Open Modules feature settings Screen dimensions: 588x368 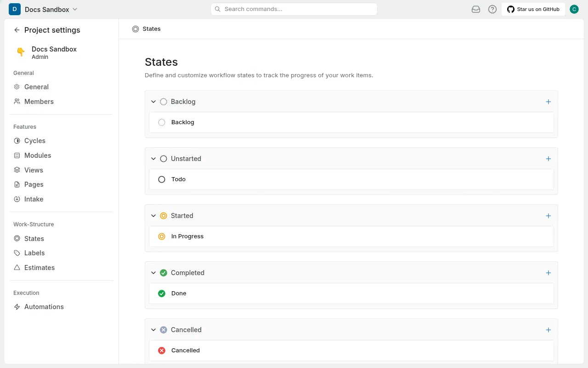[x=62, y=155]
